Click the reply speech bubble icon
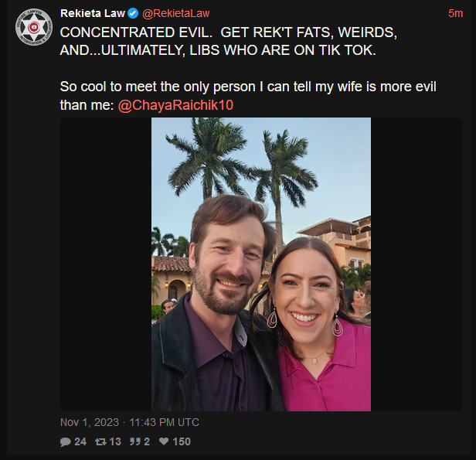Screen dimensions: 476x460 coord(66,441)
